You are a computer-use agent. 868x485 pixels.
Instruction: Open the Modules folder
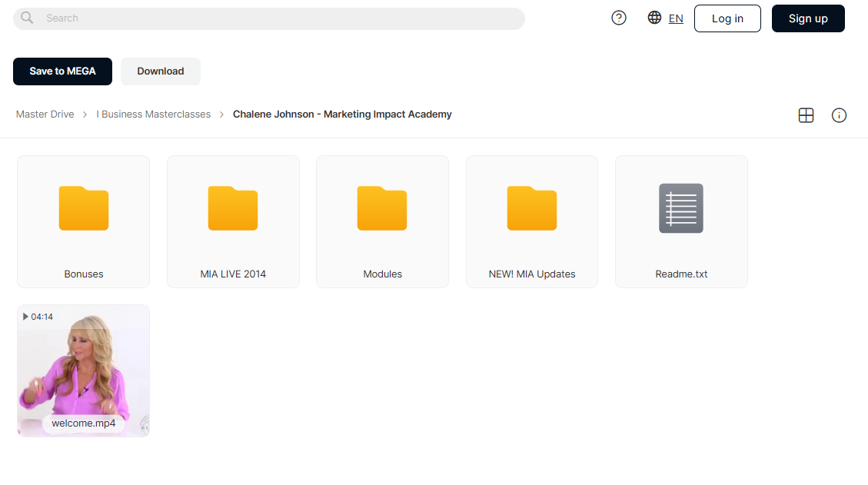point(383,221)
